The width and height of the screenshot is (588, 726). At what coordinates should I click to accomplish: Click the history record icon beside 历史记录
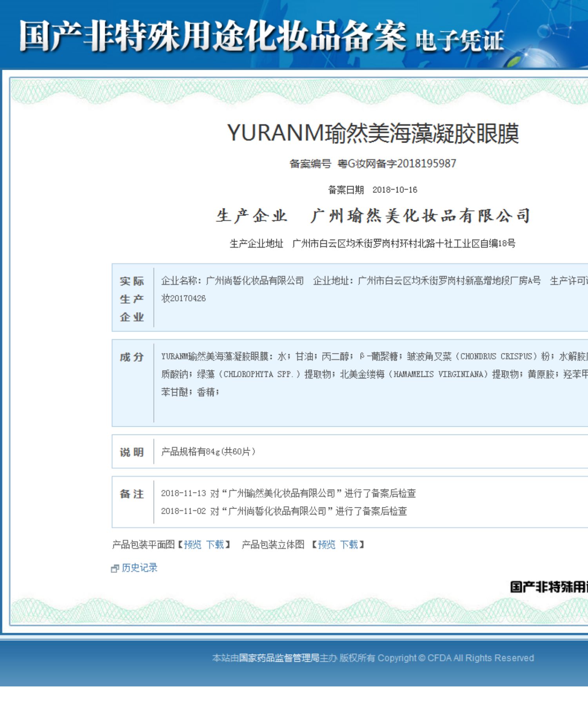114,568
